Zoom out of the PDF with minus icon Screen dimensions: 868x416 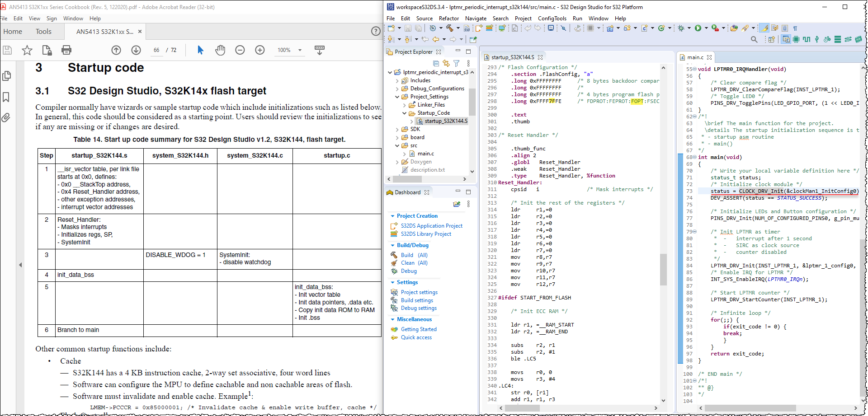point(240,50)
